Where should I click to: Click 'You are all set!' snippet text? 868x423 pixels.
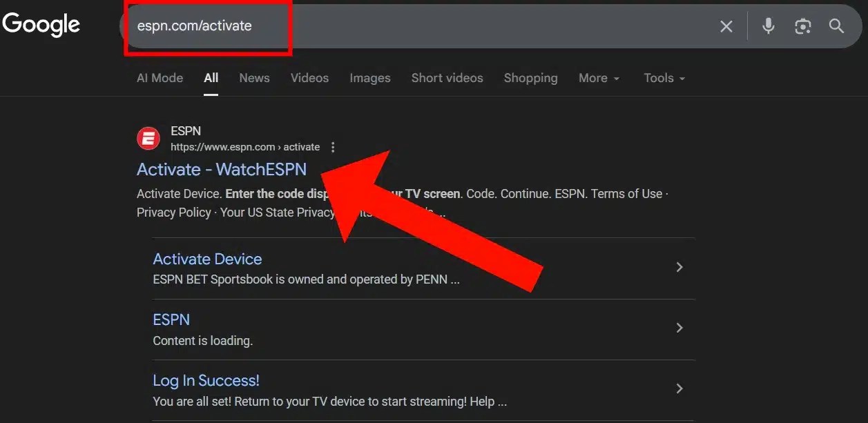tap(330, 402)
